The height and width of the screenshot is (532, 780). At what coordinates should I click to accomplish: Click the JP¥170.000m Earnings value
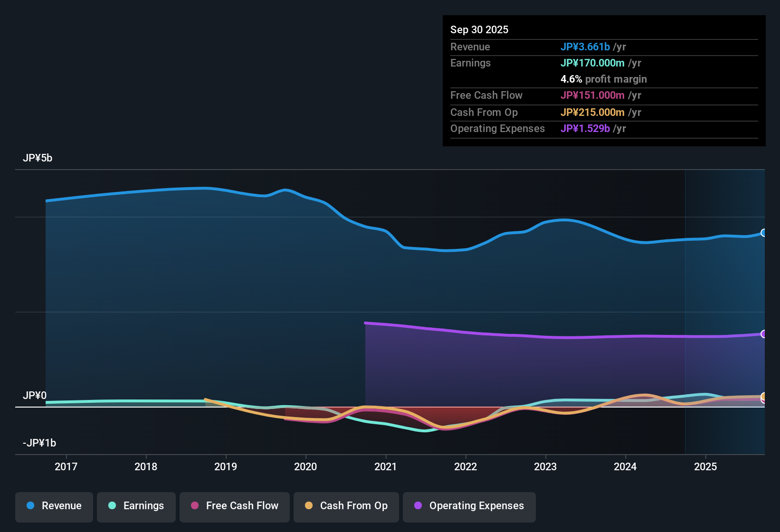pyautogui.click(x=593, y=63)
